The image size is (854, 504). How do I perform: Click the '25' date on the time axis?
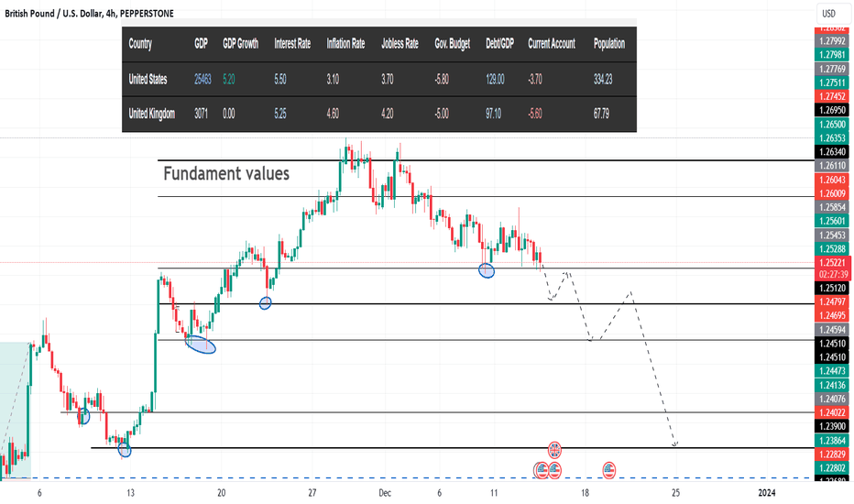coord(676,493)
